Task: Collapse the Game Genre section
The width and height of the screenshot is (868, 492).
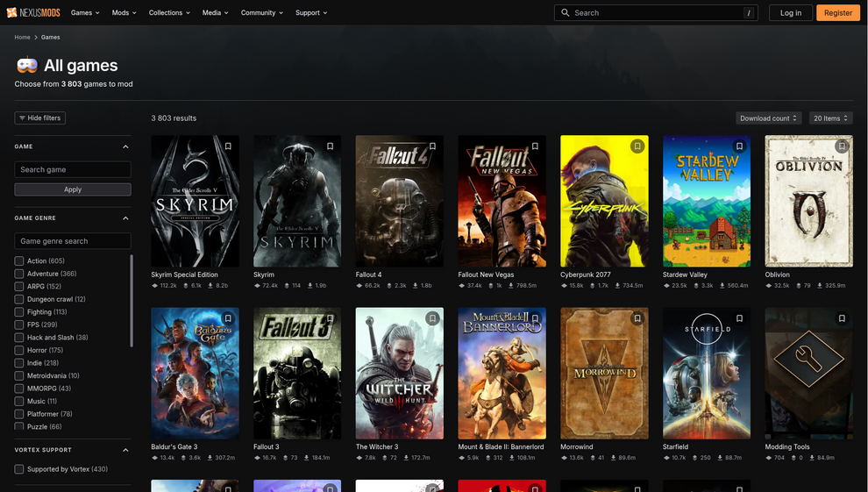Action: [x=125, y=218]
